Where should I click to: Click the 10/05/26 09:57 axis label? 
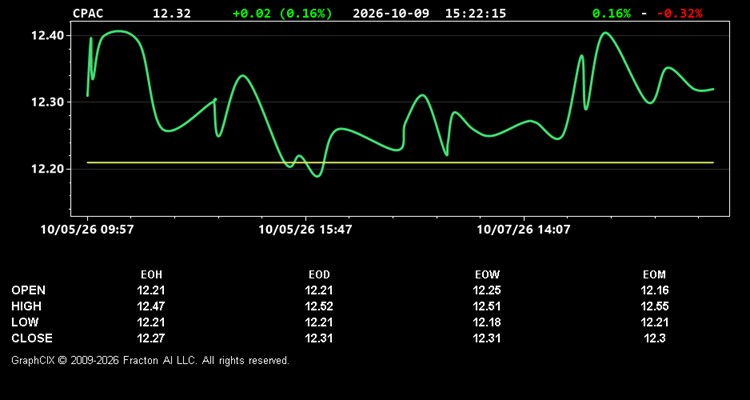(87, 230)
